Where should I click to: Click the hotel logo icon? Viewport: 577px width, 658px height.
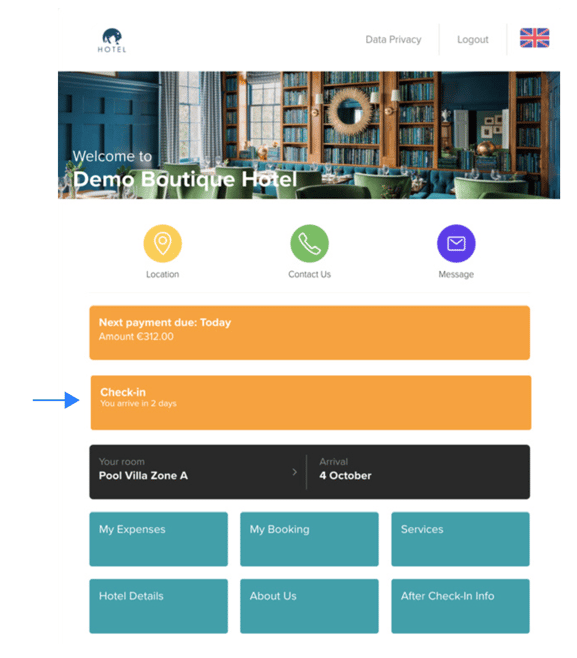112,40
